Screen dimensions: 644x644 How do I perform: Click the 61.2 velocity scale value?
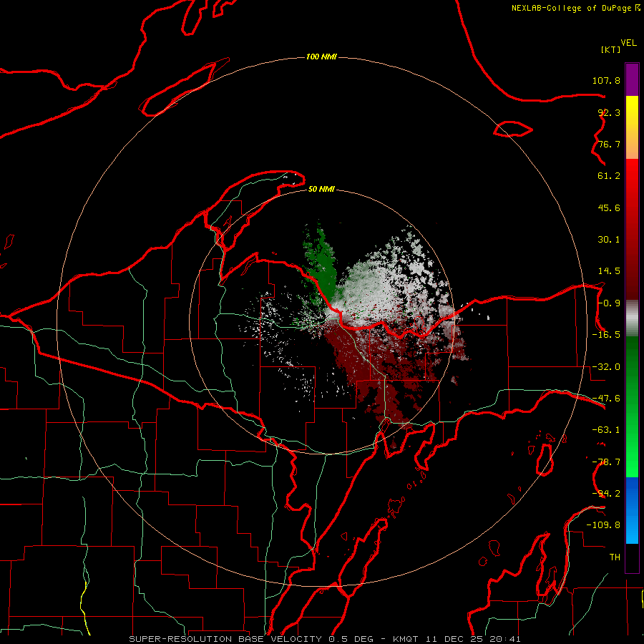point(609,176)
